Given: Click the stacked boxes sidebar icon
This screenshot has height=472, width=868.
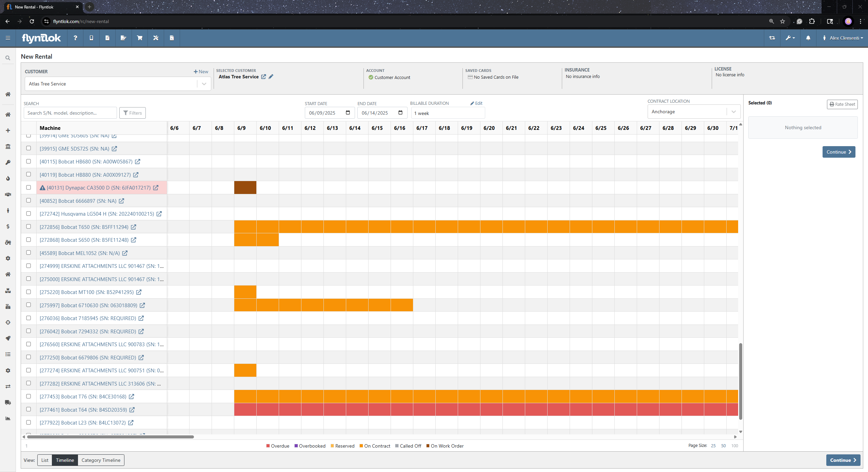Looking at the screenshot, I should 8,291.
